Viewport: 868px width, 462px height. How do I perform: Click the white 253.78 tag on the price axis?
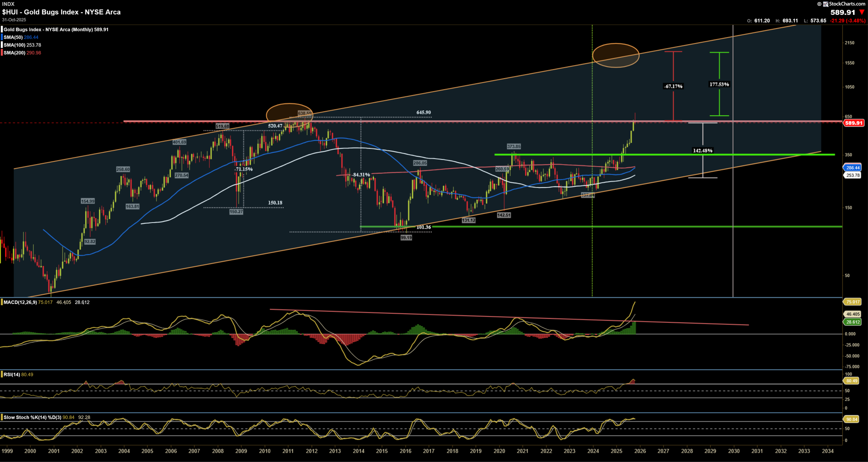853,175
